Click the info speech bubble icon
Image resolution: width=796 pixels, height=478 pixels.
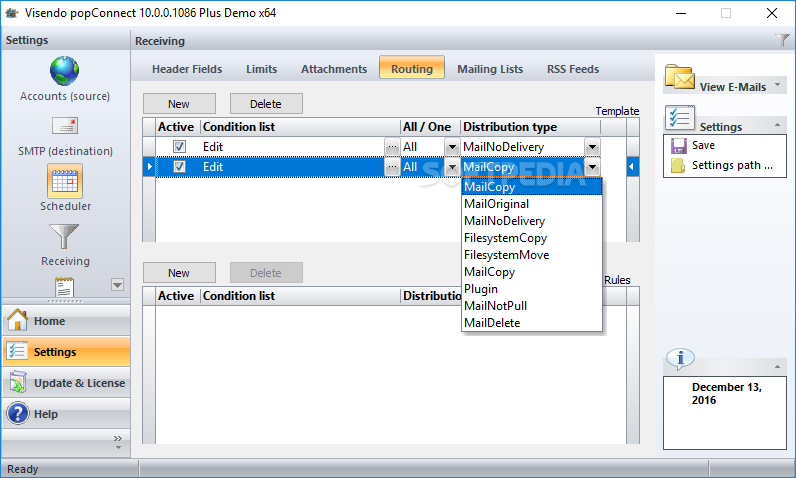680,359
